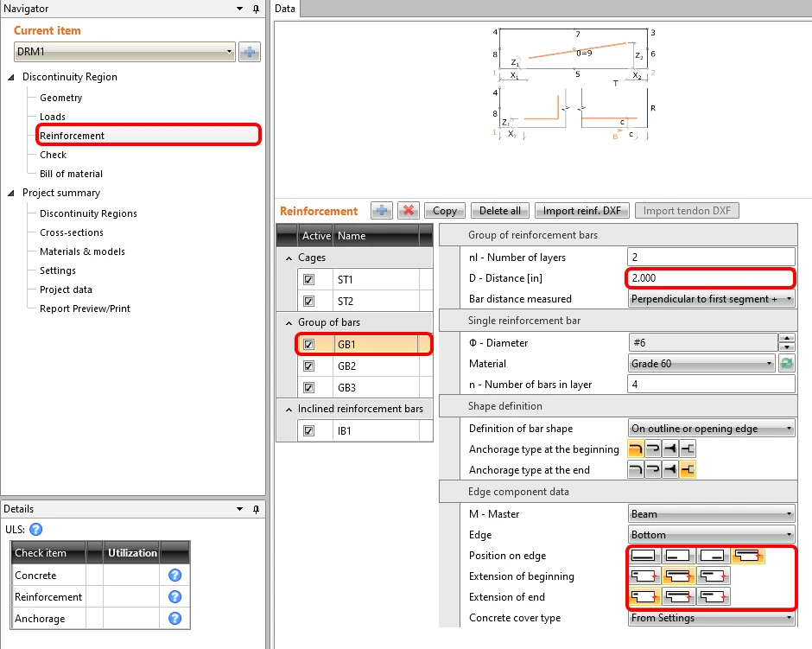Open help icon for Concrete check

click(175, 575)
